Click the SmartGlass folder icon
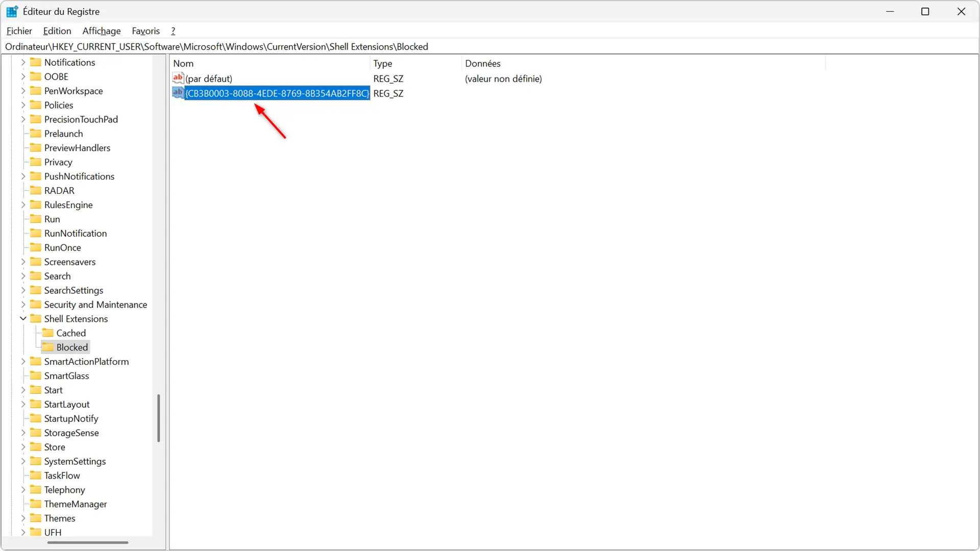This screenshot has width=980, height=551. point(36,376)
